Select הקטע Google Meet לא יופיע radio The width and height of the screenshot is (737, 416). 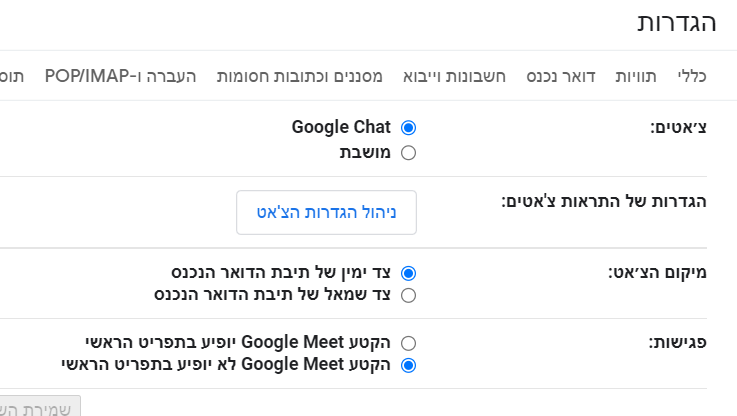(408, 365)
